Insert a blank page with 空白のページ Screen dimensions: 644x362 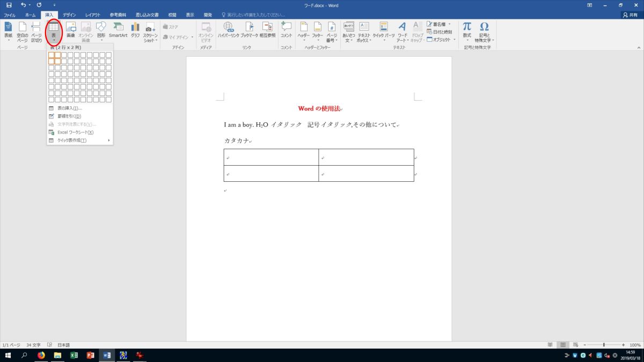coord(23,32)
